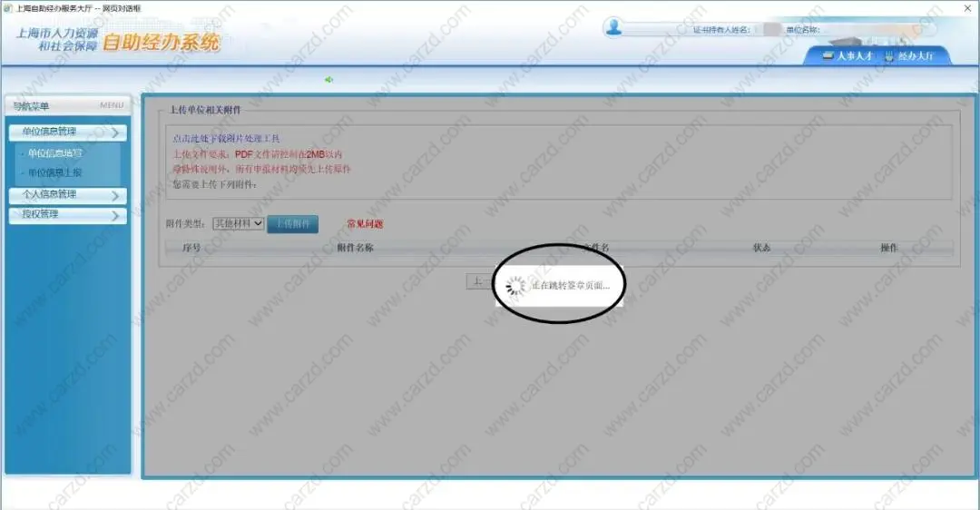
Task: Click the app icon in title bar
Action: tap(8, 8)
